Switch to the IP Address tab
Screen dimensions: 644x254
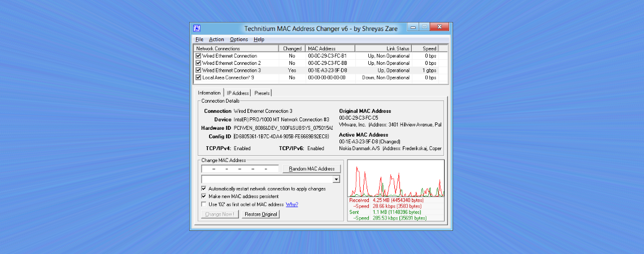pyautogui.click(x=238, y=93)
